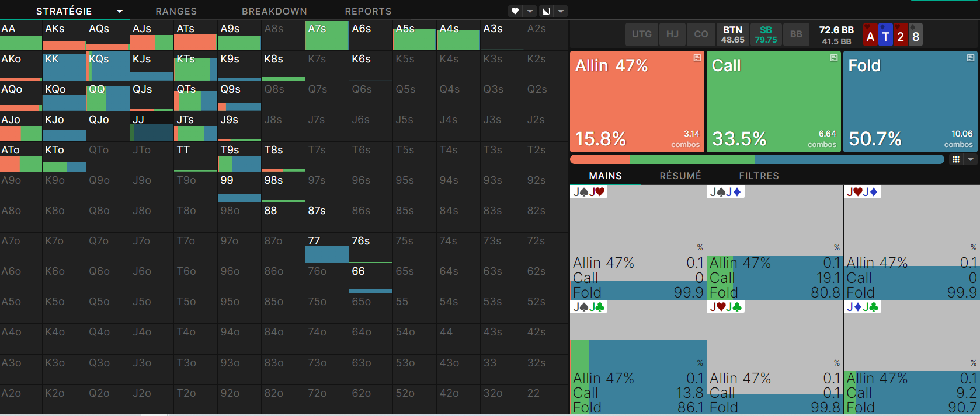Select the 76s hand cell
980x416 pixels.
pyautogui.click(x=371, y=248)
